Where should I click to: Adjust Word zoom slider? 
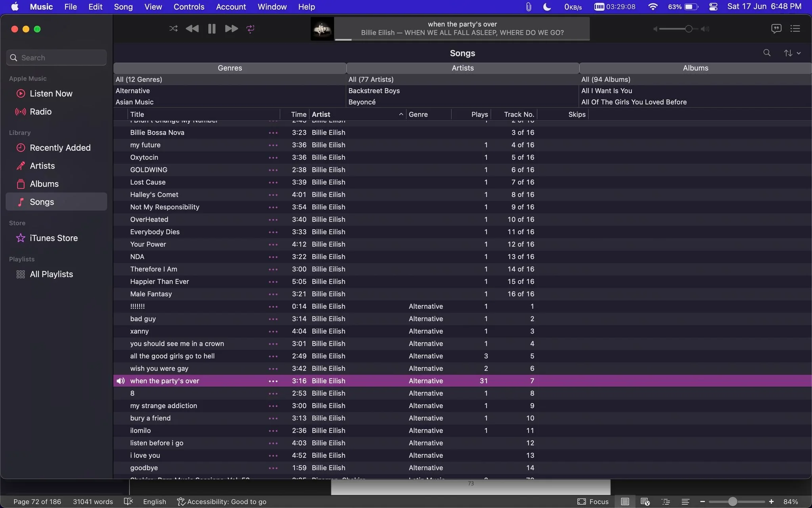click(x=732, y=502)
